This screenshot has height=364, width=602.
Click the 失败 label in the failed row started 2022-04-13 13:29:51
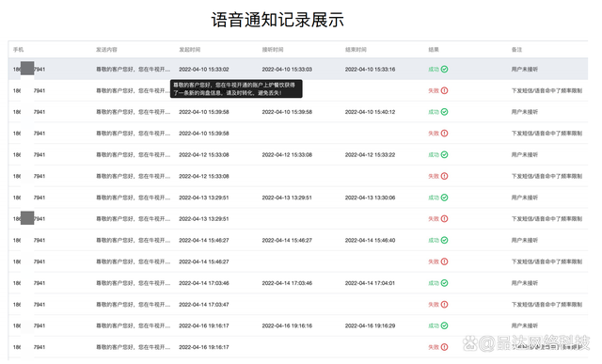pos(434,219)
